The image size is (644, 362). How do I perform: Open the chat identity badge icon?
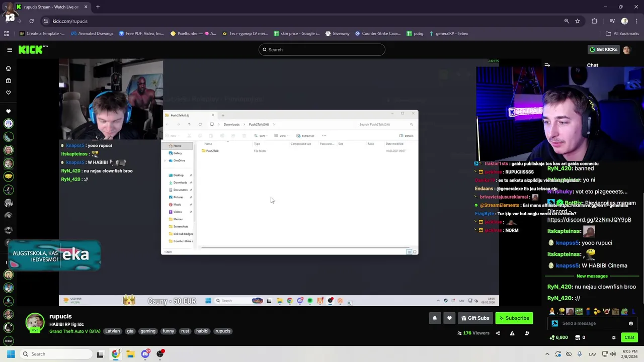(x=554, y=323)
